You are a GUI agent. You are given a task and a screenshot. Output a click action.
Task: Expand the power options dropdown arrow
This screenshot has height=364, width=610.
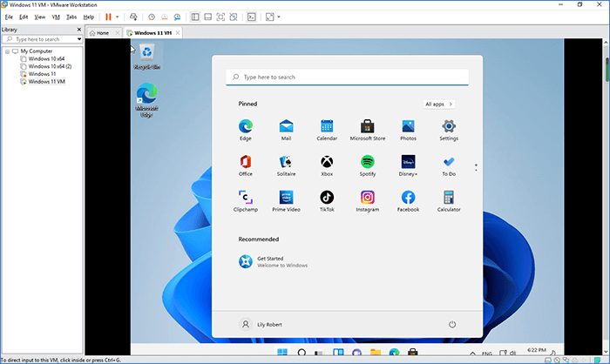(119, 17)
